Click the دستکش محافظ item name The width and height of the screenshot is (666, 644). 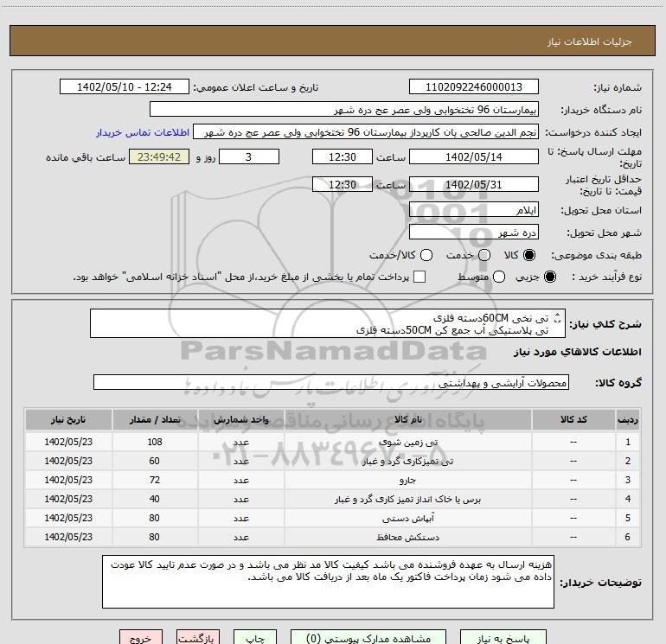click(x=407, y=538)
